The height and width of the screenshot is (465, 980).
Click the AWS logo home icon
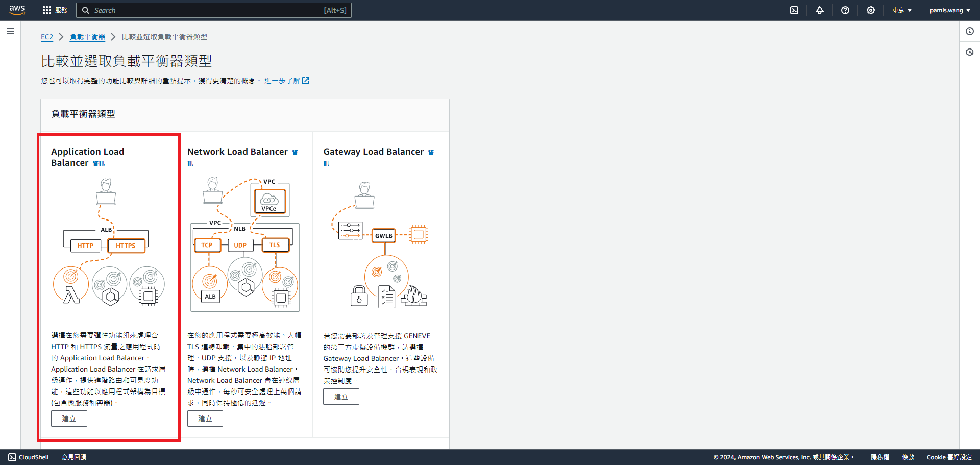pos(17,10)
